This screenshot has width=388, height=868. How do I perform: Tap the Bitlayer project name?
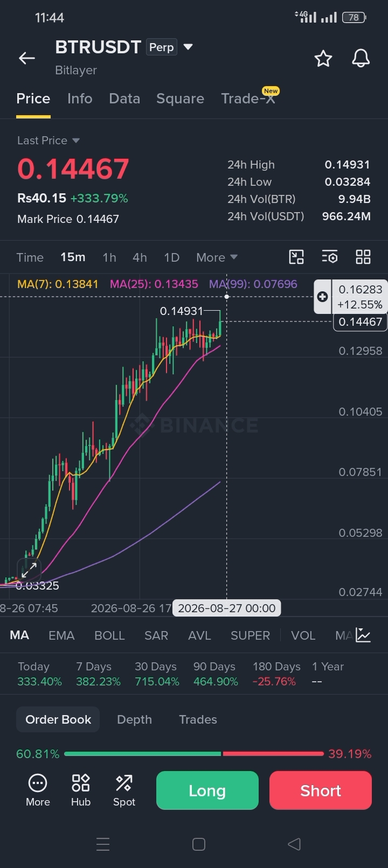76,71
